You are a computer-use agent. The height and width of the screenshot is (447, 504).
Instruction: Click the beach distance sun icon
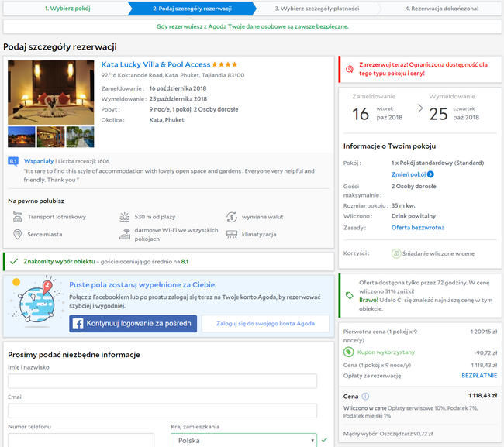coord(124,217)
